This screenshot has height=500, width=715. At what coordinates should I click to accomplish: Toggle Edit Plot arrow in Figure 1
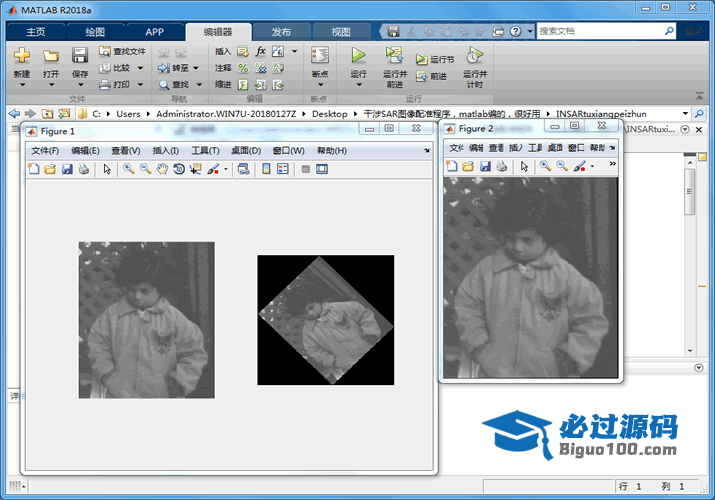(x=107, y=169)
